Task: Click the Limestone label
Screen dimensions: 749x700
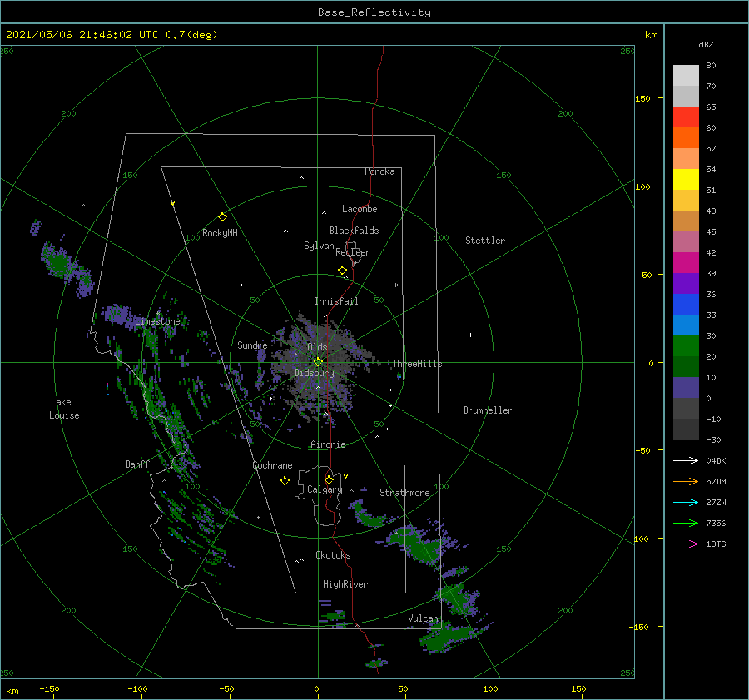Action: click(157, 321)
